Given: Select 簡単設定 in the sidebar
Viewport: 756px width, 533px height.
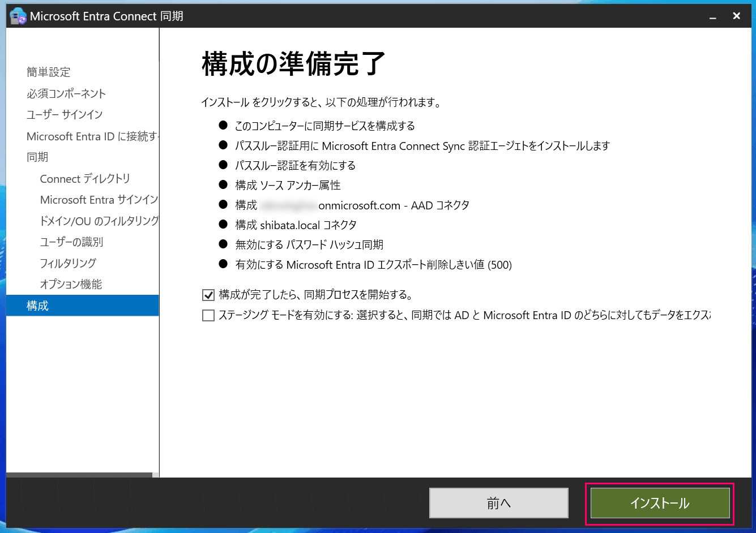Looking at the screenshot, I should (x=49, y=72).
